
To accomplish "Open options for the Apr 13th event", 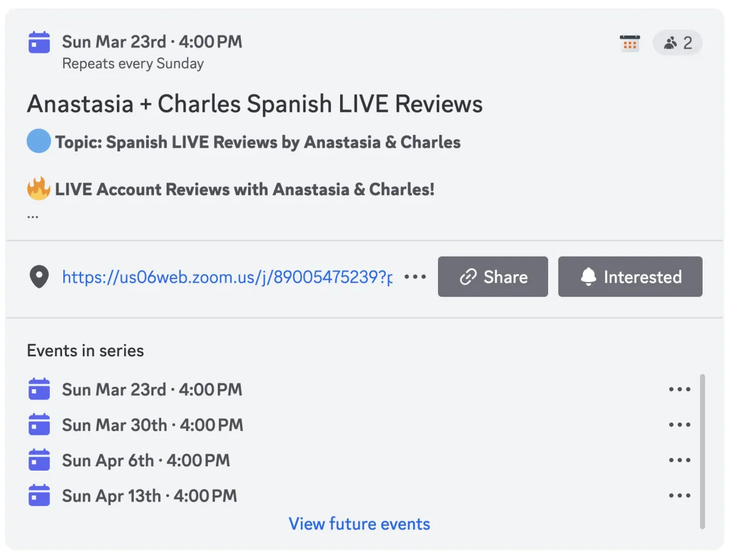I will point(680,495).
